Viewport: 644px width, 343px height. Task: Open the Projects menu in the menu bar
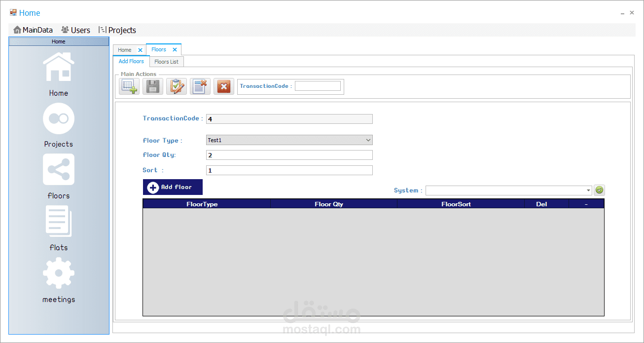[117, 30]
